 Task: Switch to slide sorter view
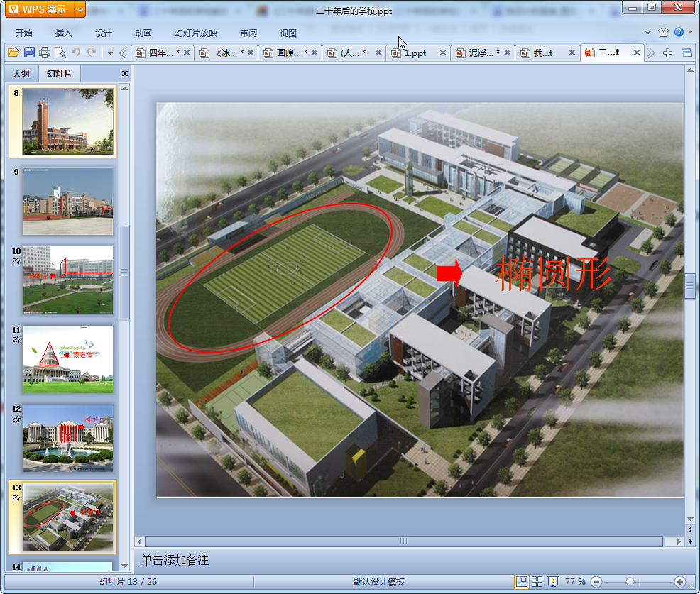pos(537,581)
